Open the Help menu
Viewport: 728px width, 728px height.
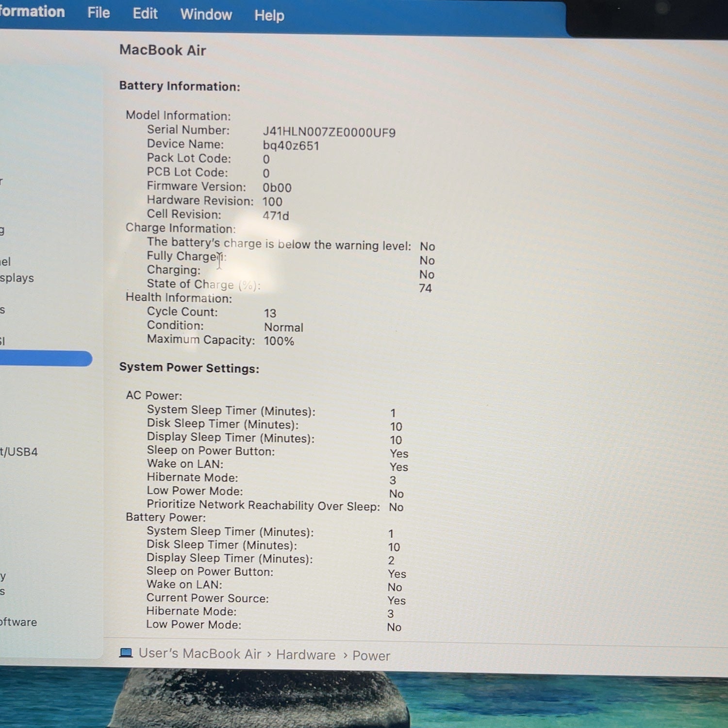(269, 16)
